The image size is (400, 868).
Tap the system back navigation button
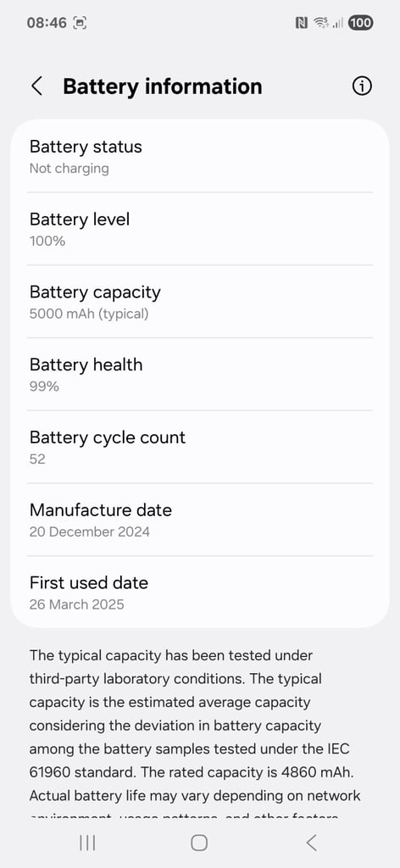[312, 843]
